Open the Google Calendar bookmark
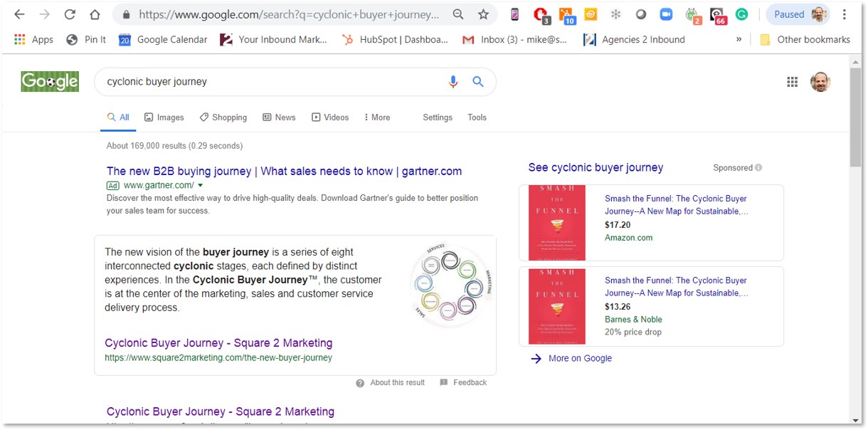Screen dimensions: 868x430 coord(163,40)
